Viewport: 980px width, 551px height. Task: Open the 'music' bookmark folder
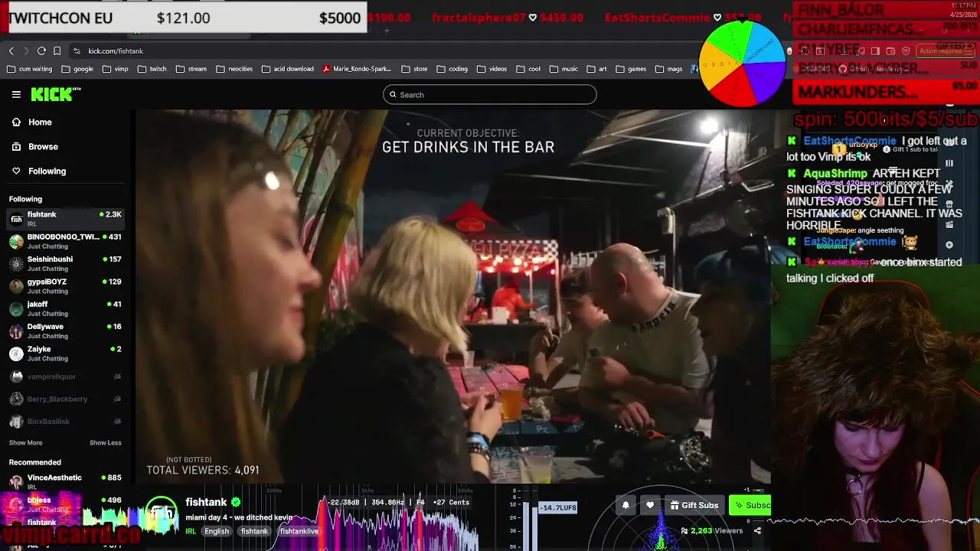click(x=563, y=69)
